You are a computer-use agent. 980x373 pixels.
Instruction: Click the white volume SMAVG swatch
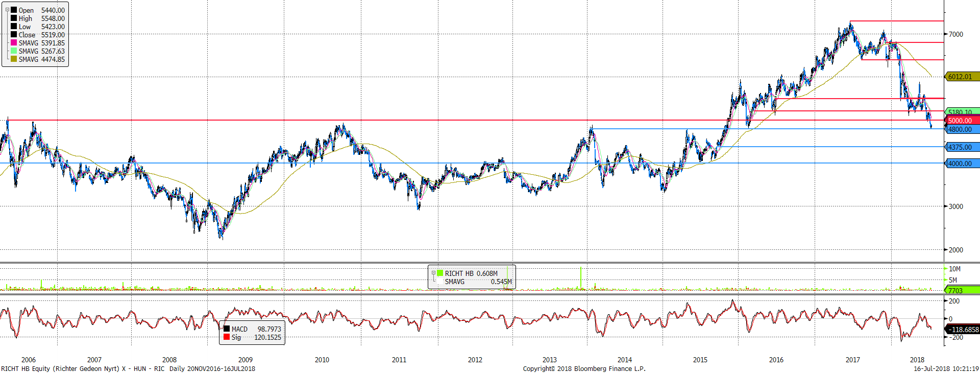pos(440,281)
